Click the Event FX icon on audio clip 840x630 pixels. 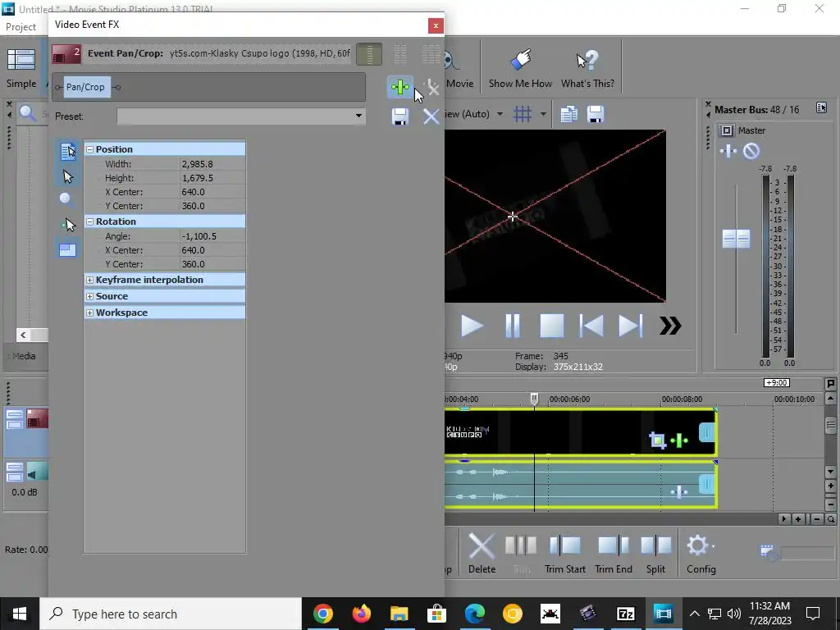tap(678, 491)
